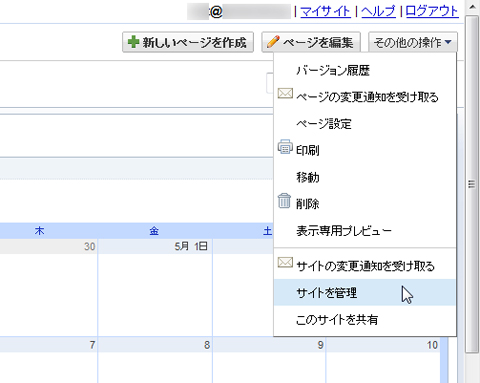The image size is (480, 383).
Task: Click the ログアウト link
Action: (x=432, y=12)
